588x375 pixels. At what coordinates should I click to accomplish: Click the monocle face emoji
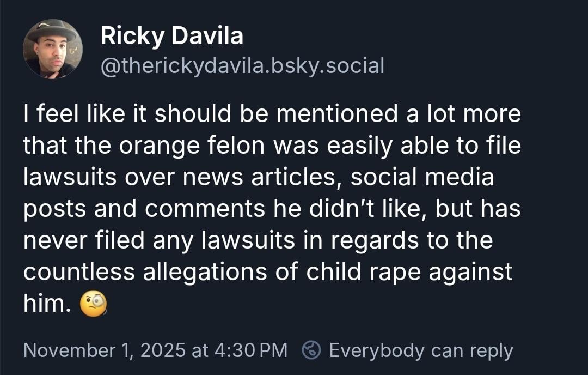coord(93,304)
